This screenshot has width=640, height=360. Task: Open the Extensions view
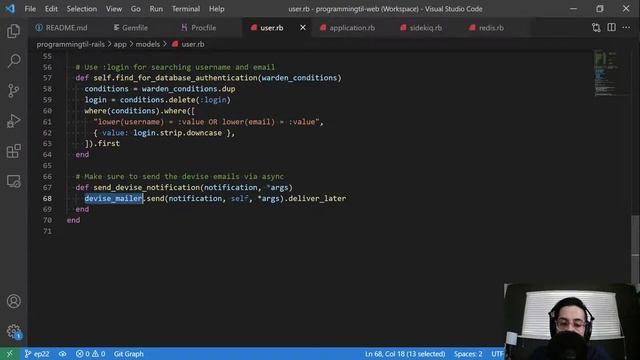(x=13, y=151)
